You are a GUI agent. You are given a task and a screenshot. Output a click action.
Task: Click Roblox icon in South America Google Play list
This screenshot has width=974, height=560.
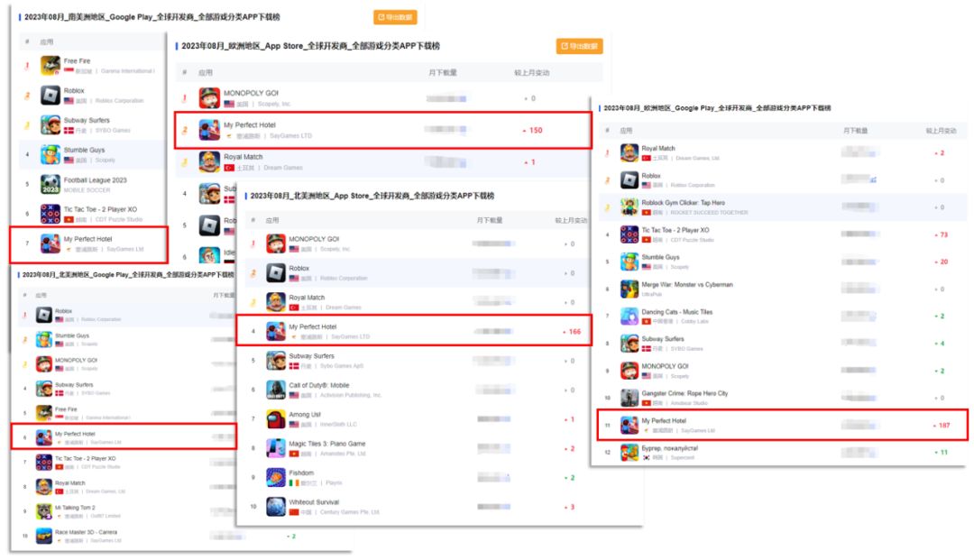click(x=51, y=95)
